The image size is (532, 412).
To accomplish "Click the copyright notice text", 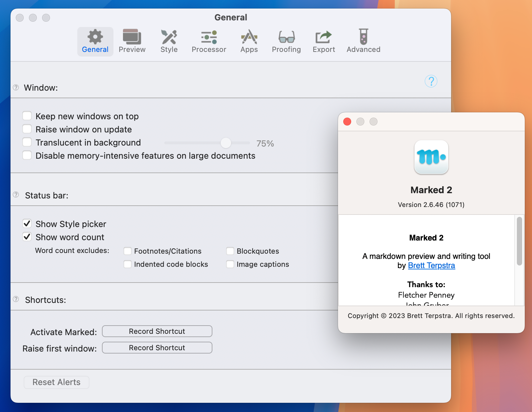I will pyautogui.click(x=431, y=316).
